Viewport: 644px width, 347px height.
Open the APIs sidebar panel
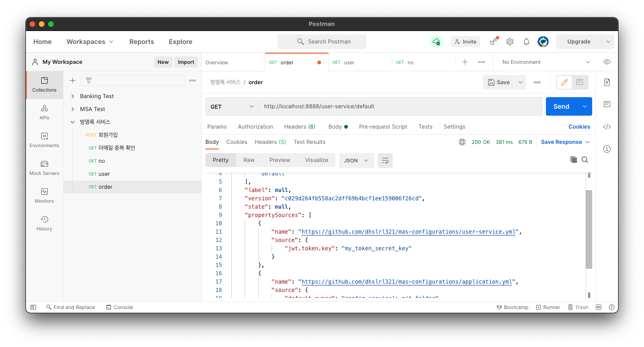[44, 112]
